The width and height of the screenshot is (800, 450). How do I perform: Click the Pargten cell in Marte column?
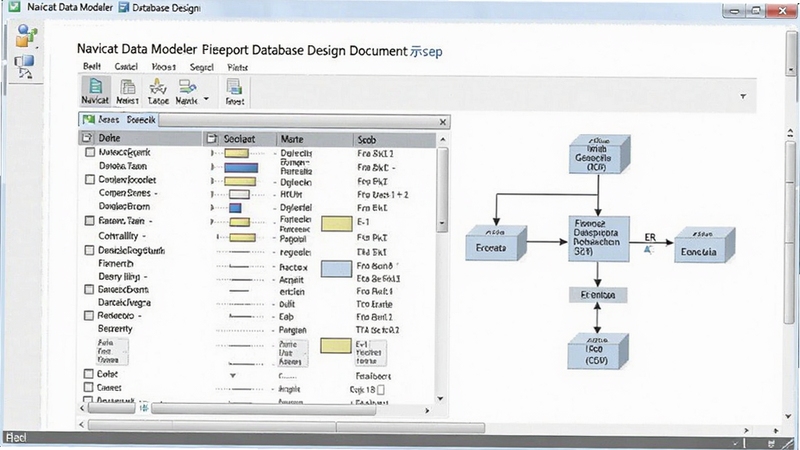[x=292, y=330]
